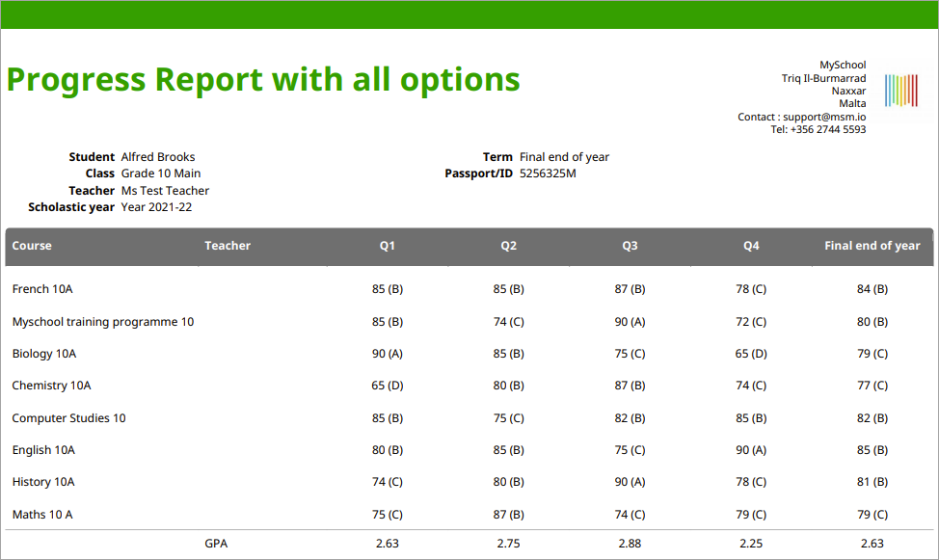Click the Progress Report with all options title
The image size is (939, 560).
(x=263, y=79)
